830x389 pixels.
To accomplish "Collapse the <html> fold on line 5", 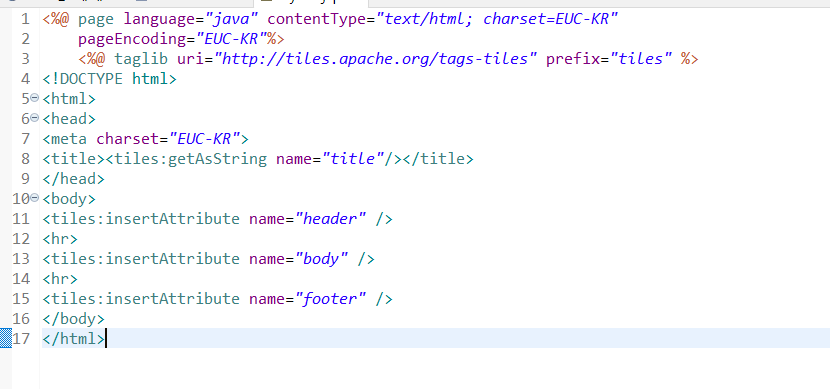I will coord(35,98).
